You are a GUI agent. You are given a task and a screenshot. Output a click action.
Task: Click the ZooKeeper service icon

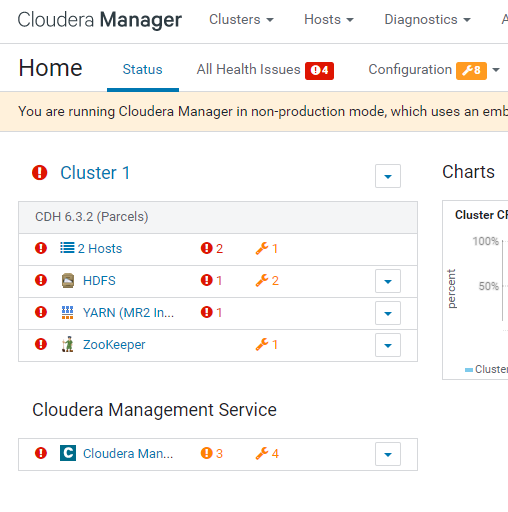(68, 344)
